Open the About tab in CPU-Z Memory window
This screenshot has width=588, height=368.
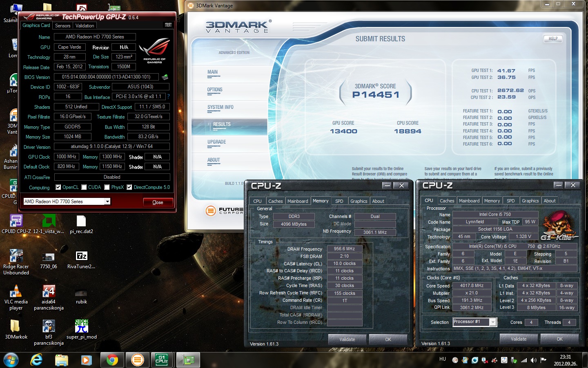click(x=378, y=201)
